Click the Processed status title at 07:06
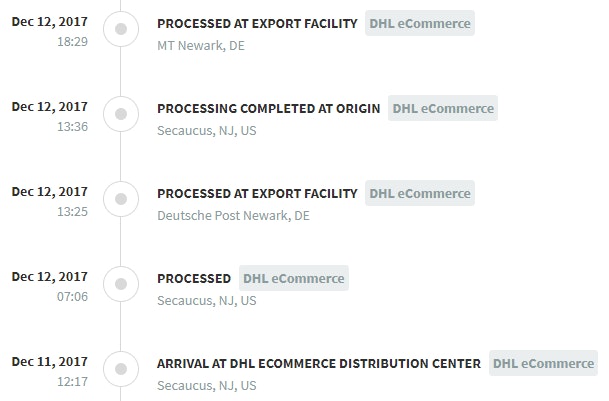609x401 pixels. (194, 278)
